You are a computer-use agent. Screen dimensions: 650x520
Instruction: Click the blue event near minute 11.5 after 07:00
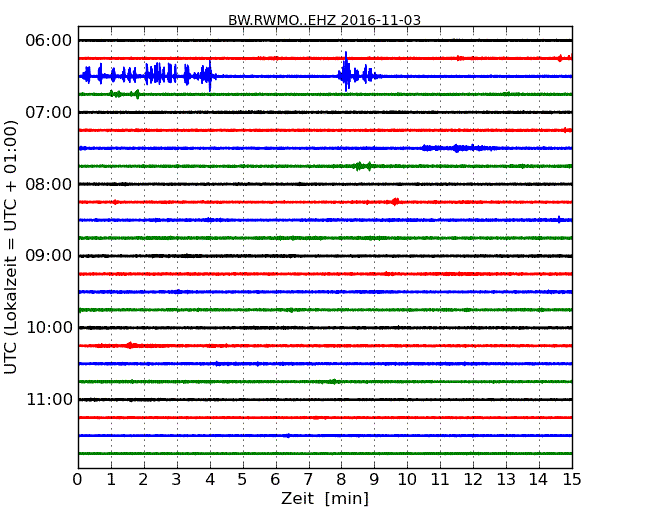[x=456, y=148]
